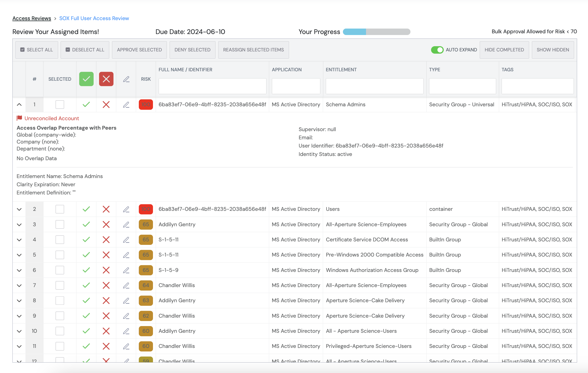This screenshot has width=588, height=373.
Task: Click the Select All button
Action: [x=37, y=50]
